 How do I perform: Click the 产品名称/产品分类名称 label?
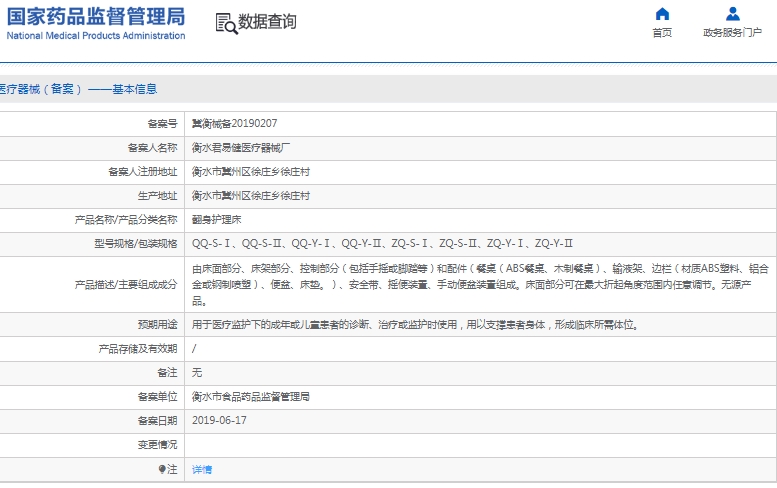[x=126, y=219]
